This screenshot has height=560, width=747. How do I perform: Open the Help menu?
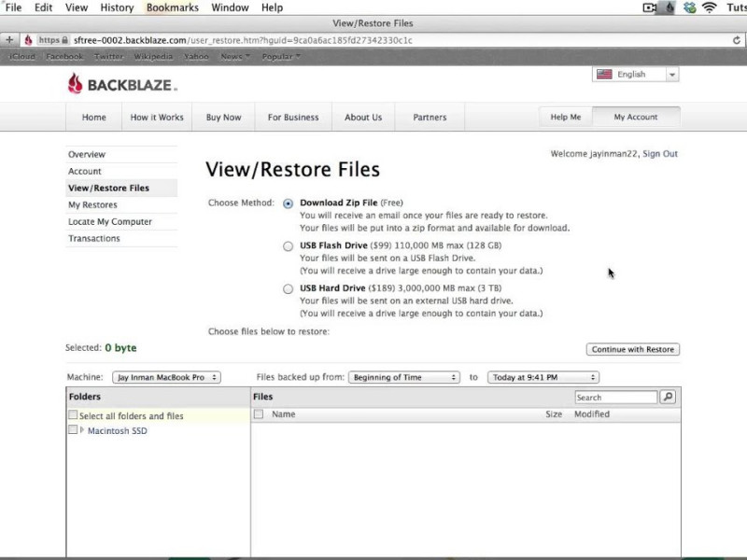pyautogui.click(x=272, y=7)
